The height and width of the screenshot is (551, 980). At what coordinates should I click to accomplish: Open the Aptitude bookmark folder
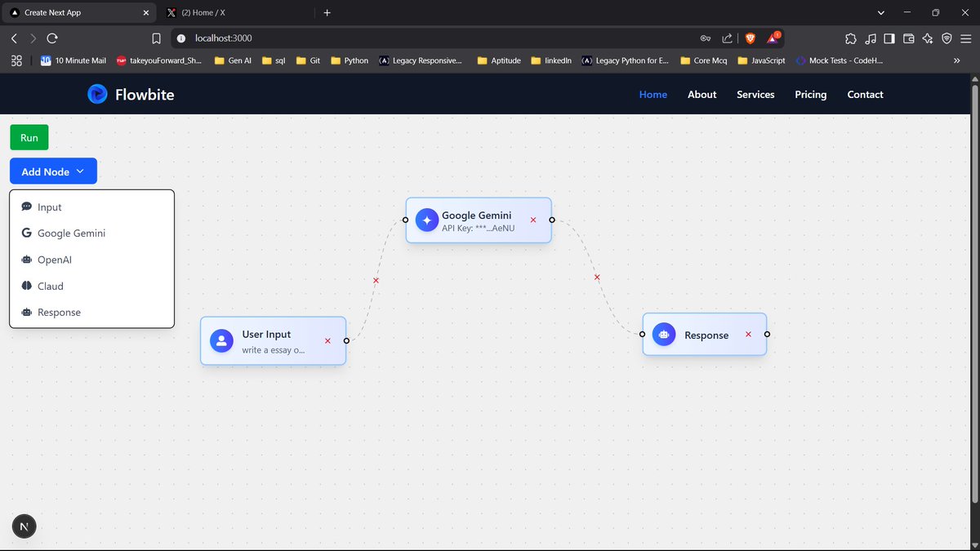[499, 60]
